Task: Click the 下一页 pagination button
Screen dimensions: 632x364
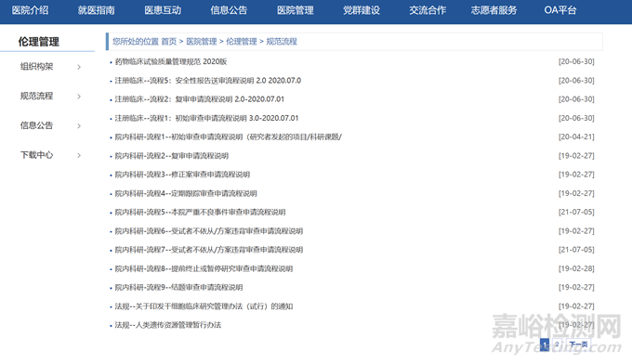Action: 578,344
